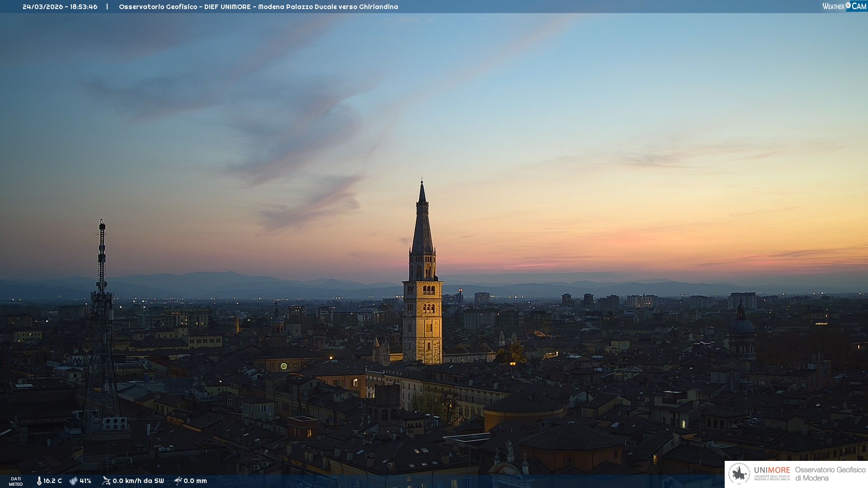Click the 0.0 mm rainfall reading
This screenshot has height=488, width=868.
coord(195,481)
